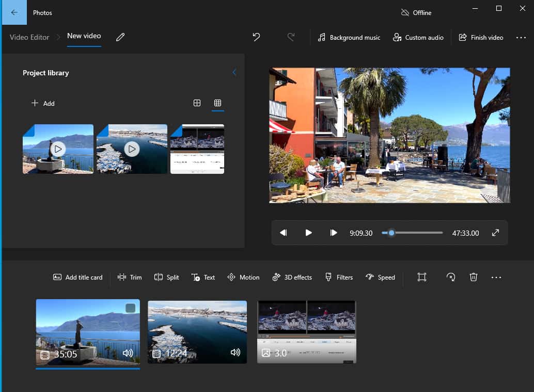
Task: Toggle checkbox on the 35:05 storyboard clip
Action: click(131, 308)
